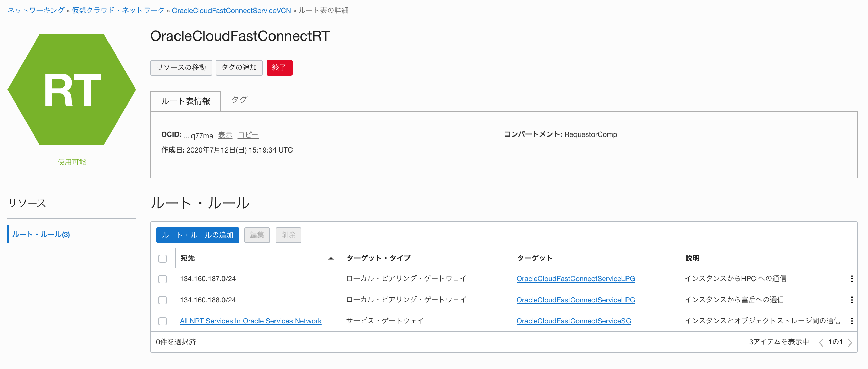Image resolution: width=868 pixels, height=369 pixels.
Task: Check the row for 134.160.188.0/24
Action: point(163,300)
